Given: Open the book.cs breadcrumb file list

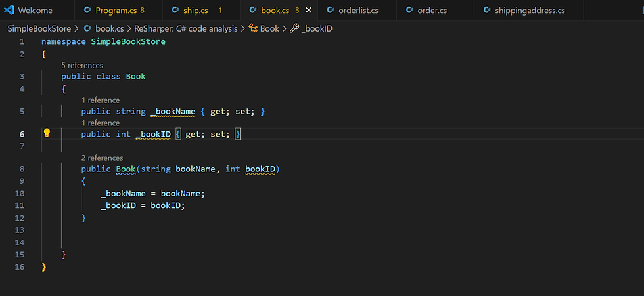Looking at the screenshot, I should [x=109, y=28].
